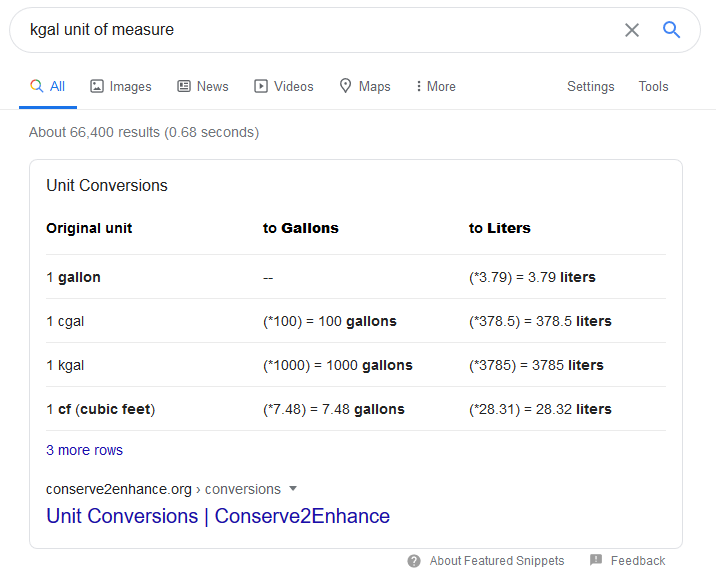Click the Images tab icon
The width and height of the screenshot is (716, 577).
coord(97,86)
